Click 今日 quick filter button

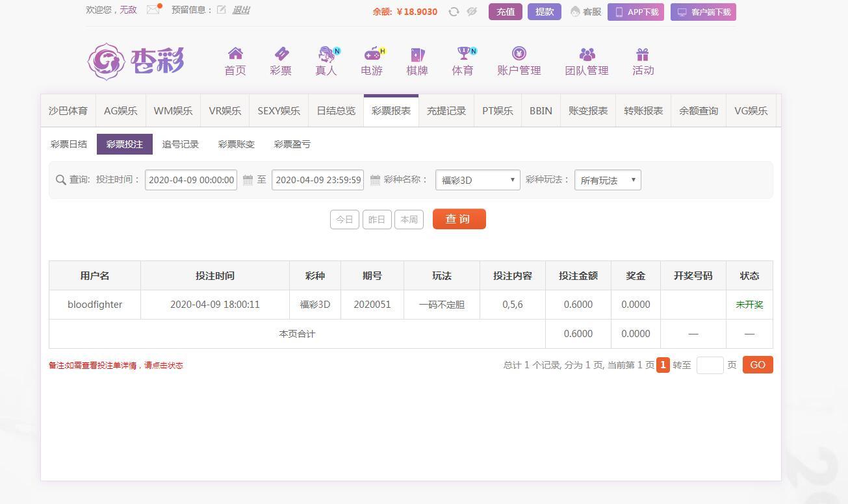pos(344,220)
